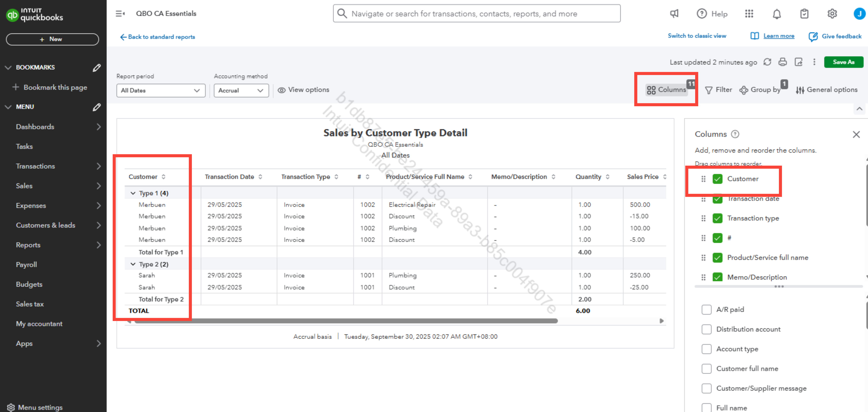Open the settings gear icon
The height and width of the screenshot is (412, 868).
[832, 14]
